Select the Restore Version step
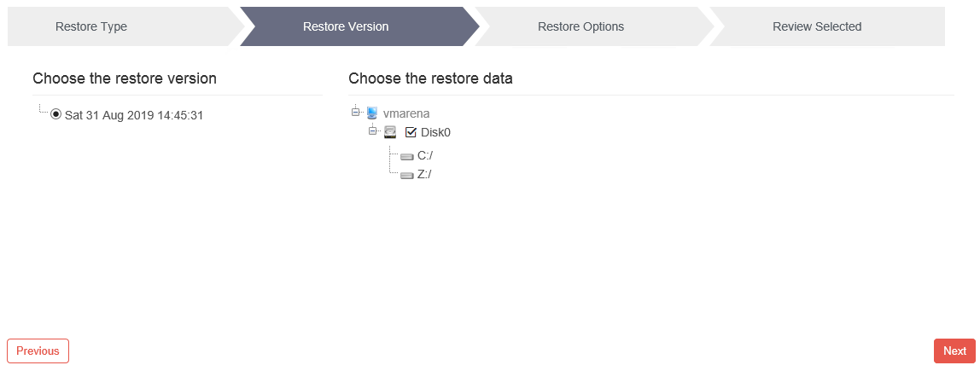Image resolution: width=980 pixels, height=371 pixels. (x=346, y=26)
